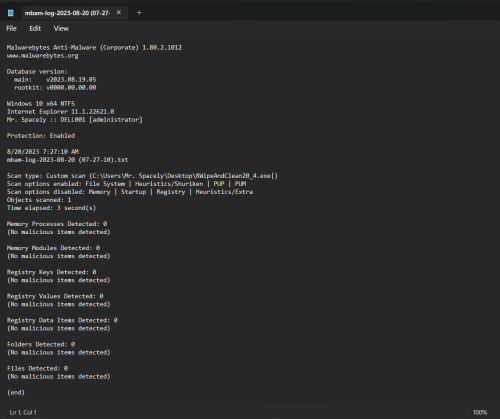
Task: Click the Windows 10 x64 NTFS line
Action: (41, 104)
